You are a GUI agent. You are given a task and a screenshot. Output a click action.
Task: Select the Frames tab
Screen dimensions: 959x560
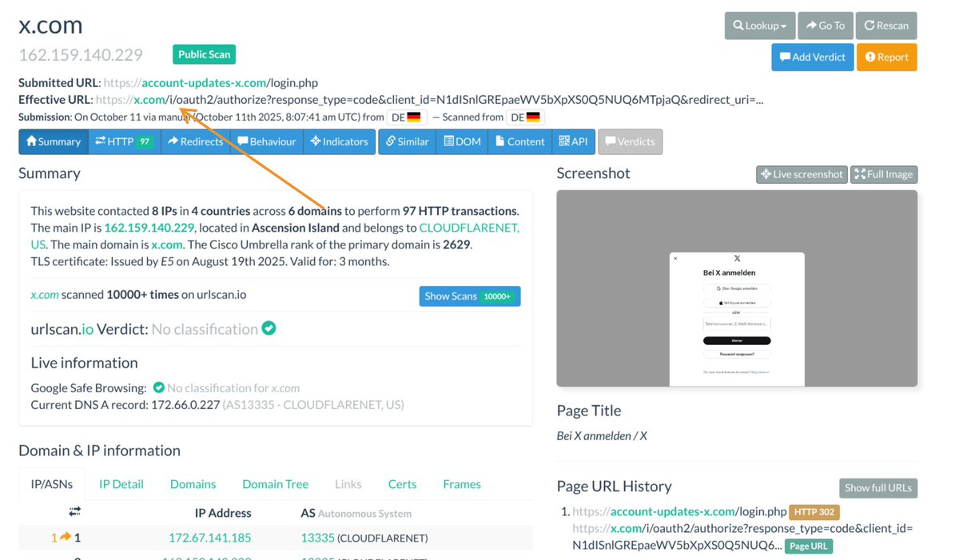tap(462, 484)
